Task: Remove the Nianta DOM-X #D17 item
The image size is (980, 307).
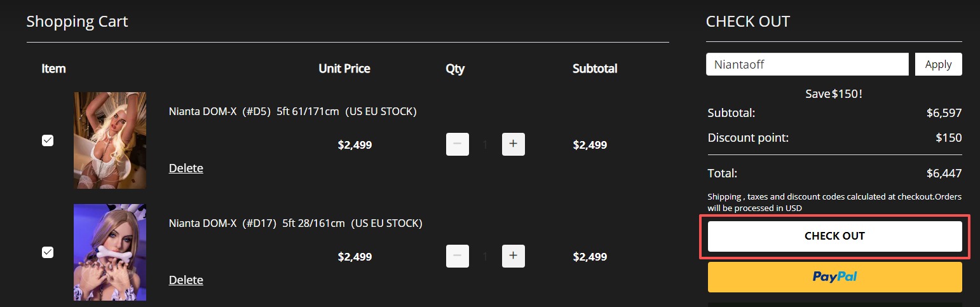Action: coord(186,280)
